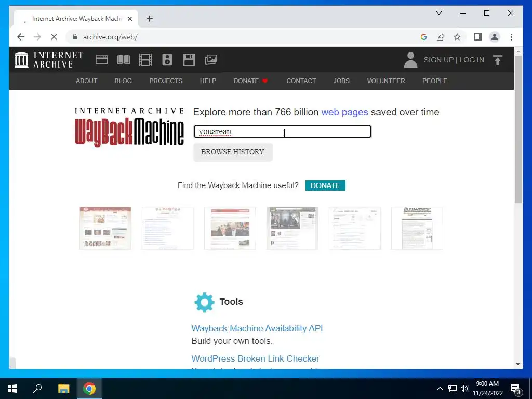Open File Explorer from taskbar
The image size is (532, 399).
click(63, 389)
